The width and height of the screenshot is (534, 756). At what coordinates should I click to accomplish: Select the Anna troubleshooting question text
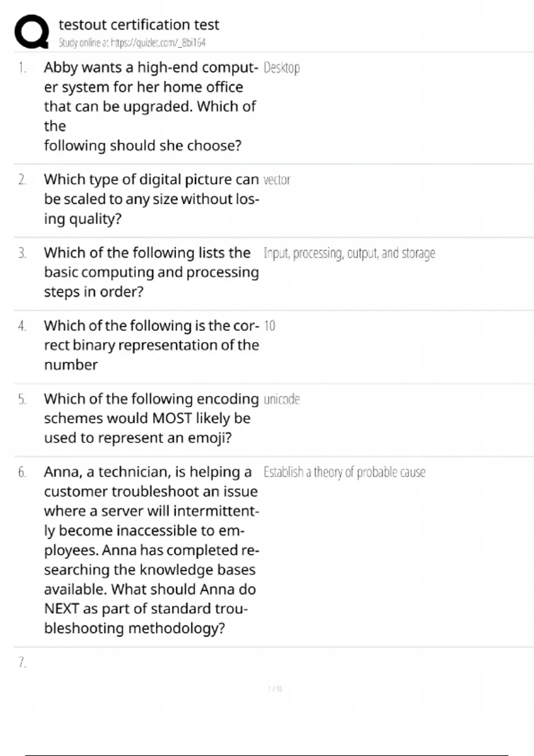coord(151,550)
